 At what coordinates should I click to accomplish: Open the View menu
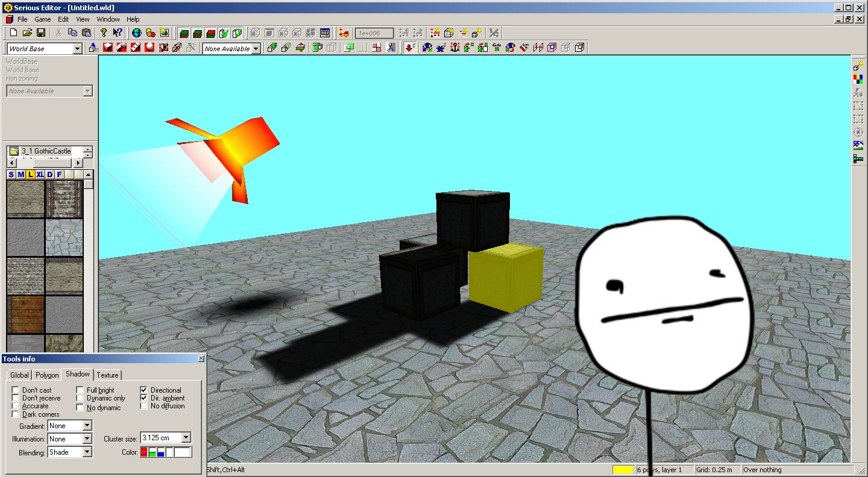pos(83,19)
